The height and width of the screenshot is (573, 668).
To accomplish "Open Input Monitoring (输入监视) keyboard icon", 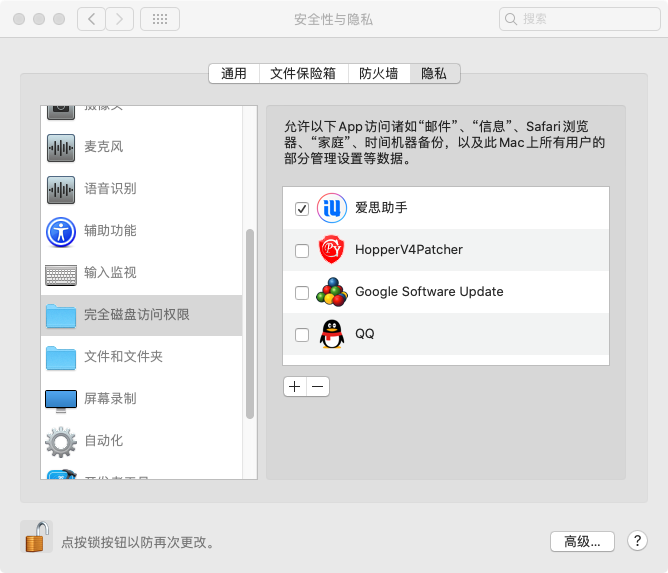I will (61, 273).
